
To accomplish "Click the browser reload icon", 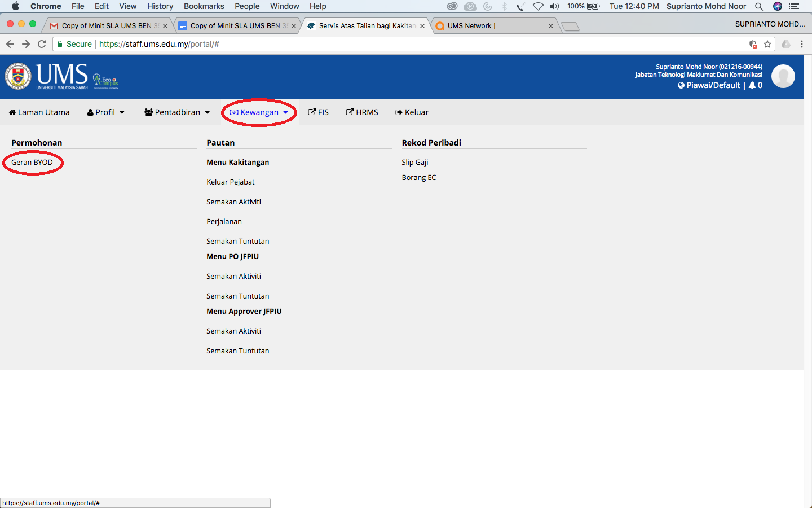I will (x=42, y=44).
